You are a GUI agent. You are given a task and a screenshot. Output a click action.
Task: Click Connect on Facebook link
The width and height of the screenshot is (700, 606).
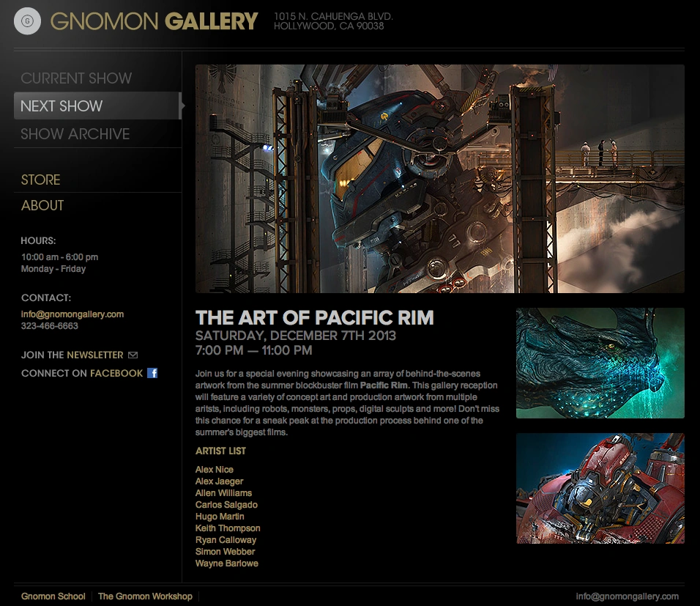82,373
